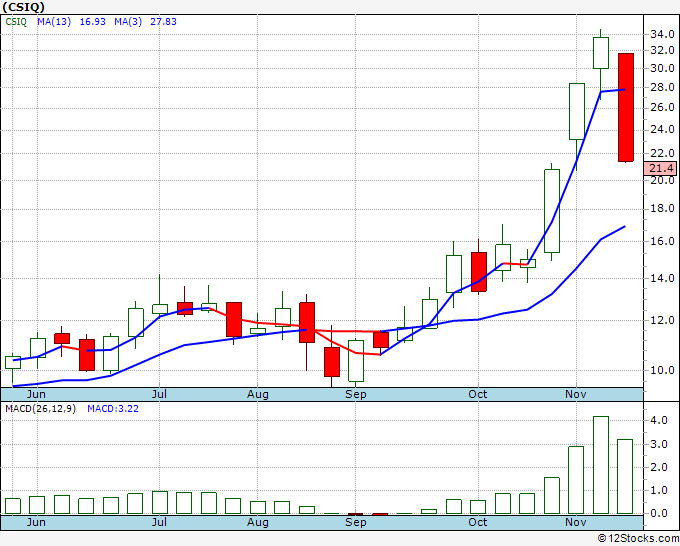Open the 12Stocks.com link
680x546 pixels.
click(x=638, y=538)
